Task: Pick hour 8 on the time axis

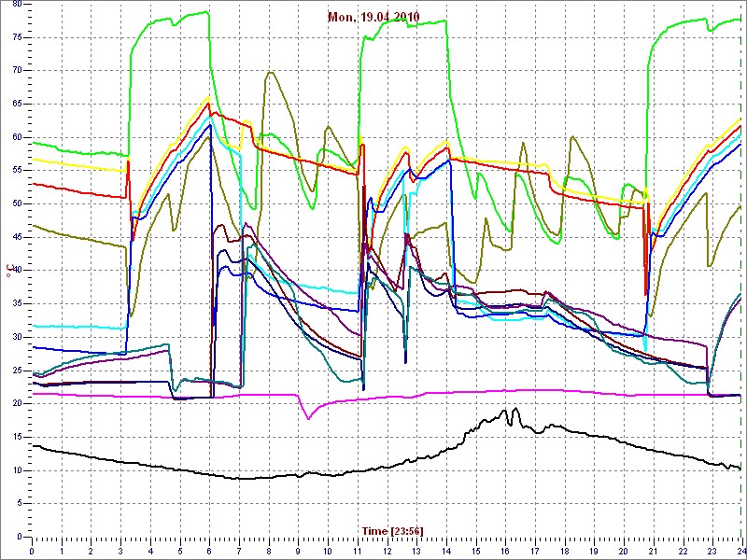Action: [268, 551]
